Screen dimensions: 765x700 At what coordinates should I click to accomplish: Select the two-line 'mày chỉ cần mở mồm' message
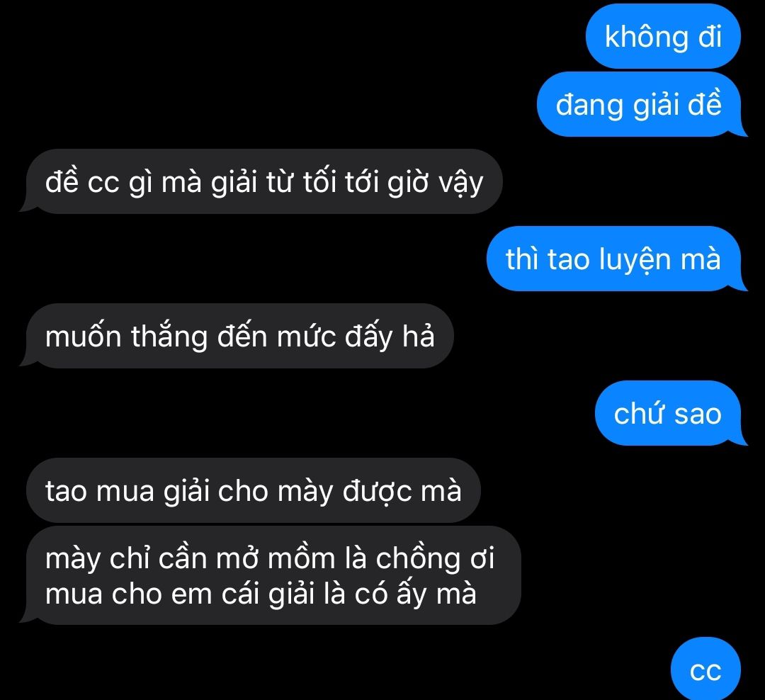click(271, 575)
